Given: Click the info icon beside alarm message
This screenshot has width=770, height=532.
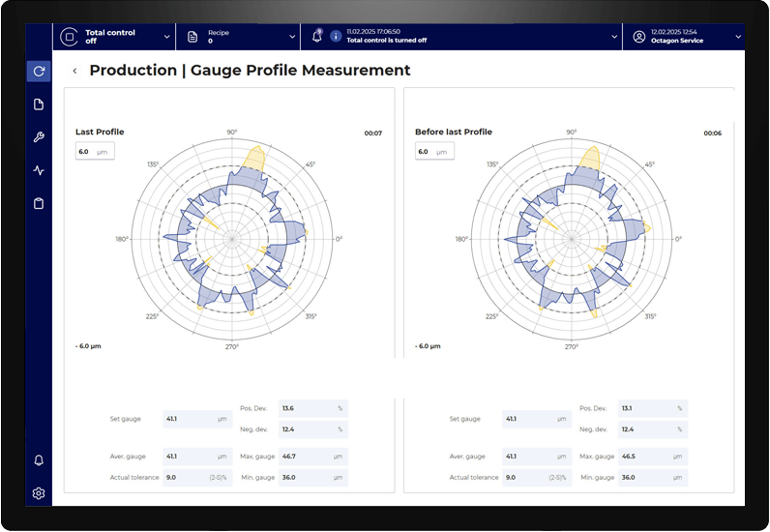Looking at the screenshot, I should coord(336,37).
